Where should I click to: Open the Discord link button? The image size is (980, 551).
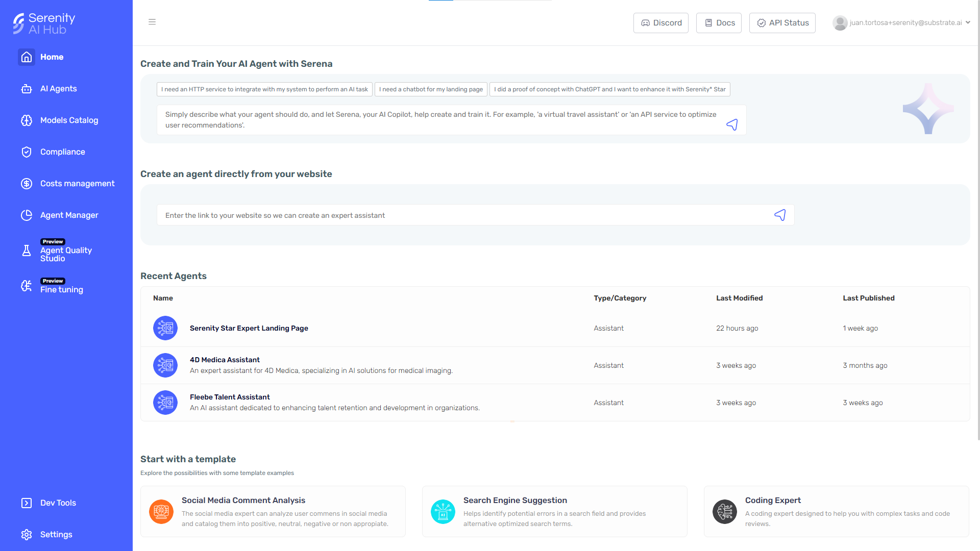point(661,23)
